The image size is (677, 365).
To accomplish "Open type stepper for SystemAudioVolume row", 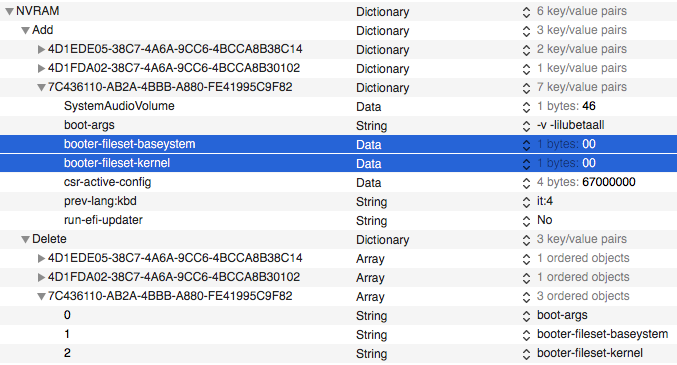I will [526, 107].
